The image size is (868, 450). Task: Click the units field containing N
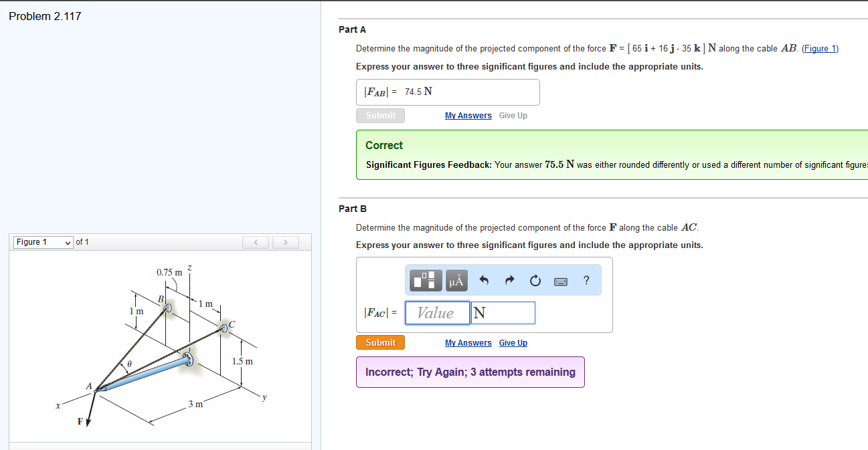[503, 313]
